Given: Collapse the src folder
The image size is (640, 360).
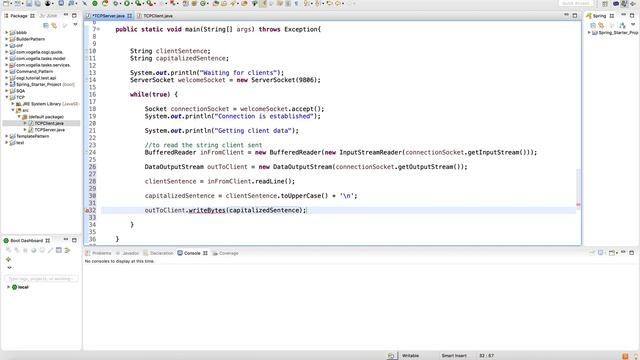Looking at the screenshot, I should [13, 110].
